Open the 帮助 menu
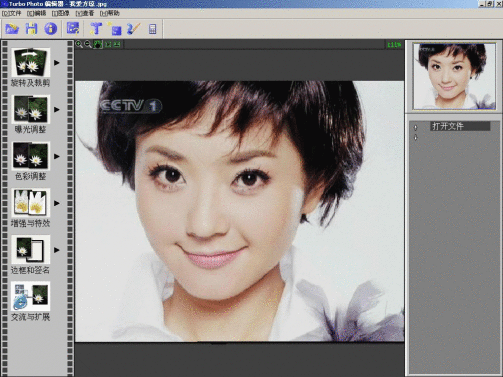 [x=109, y=13]
